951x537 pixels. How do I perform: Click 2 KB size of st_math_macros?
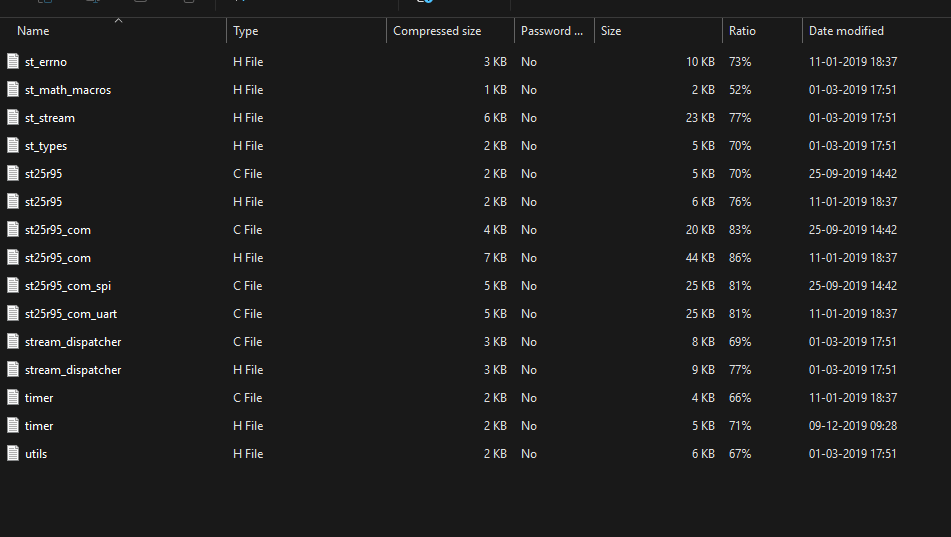pyautogui.click(x=703, y=90)
